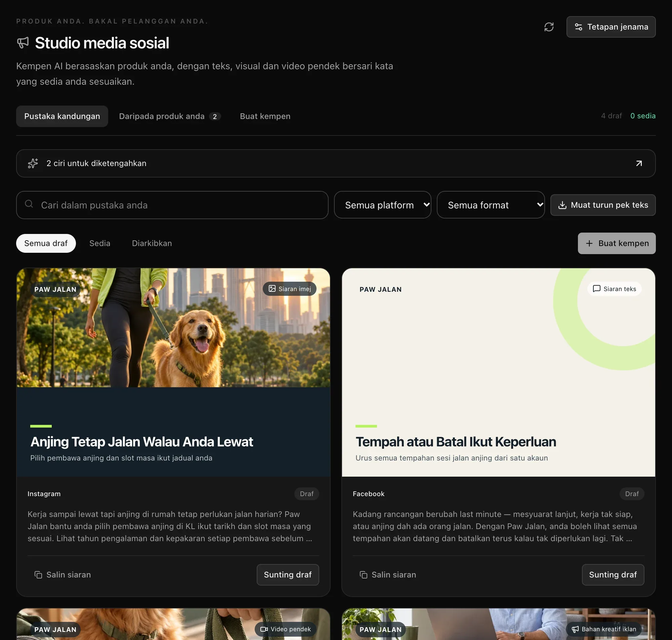This screenshot has height=640, width=672.
Task: Click the search field Cari dalam pustaka anda
Action: pos(172,205)
